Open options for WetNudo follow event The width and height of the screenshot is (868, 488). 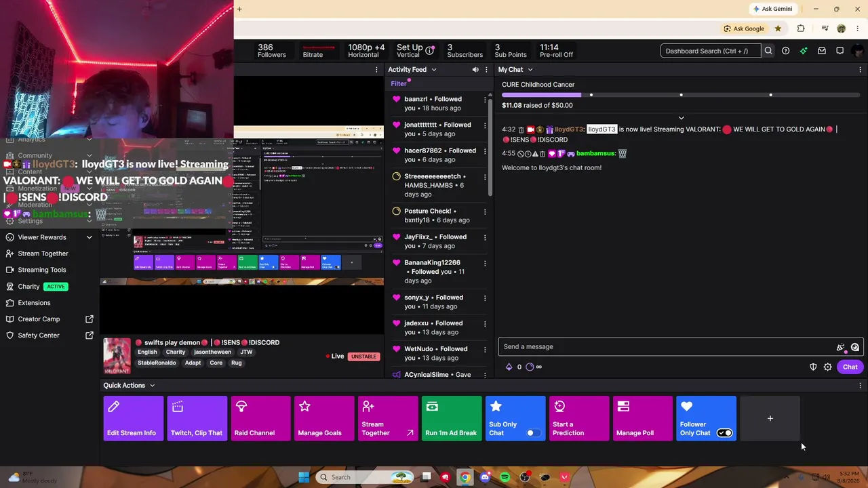click(x=485, y=349)
